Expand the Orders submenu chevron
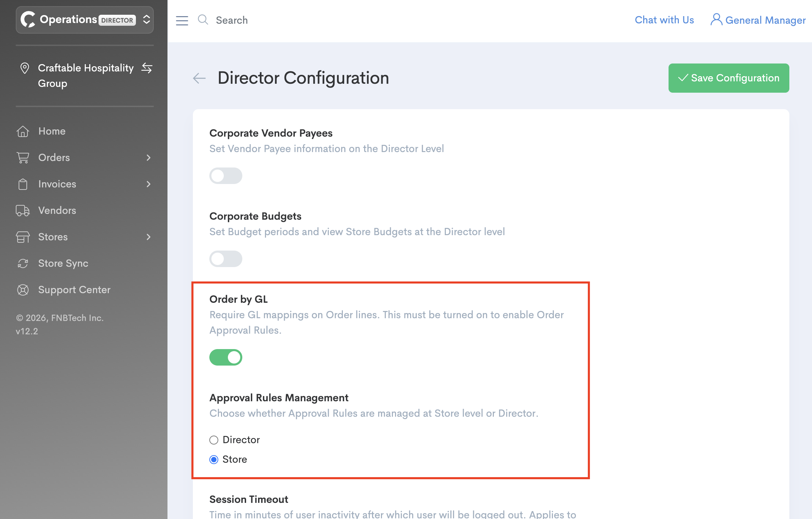This screenshot has width=812, height=519. click(148, 158)
